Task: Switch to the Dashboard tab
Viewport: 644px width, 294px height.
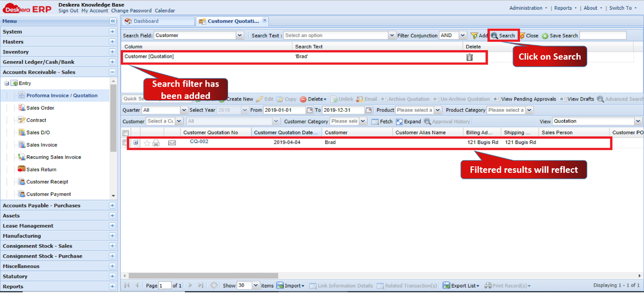Action: coord(158,21)
